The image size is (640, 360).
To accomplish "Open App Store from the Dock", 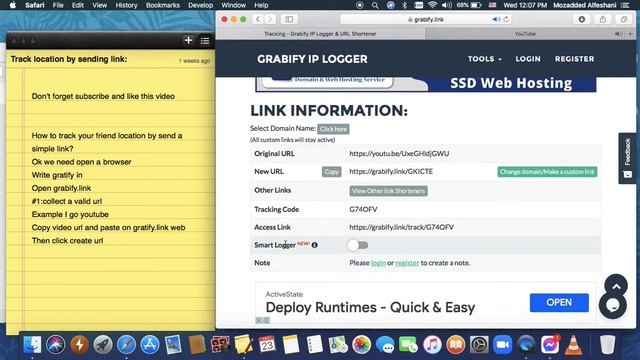I will click(150, 345).
